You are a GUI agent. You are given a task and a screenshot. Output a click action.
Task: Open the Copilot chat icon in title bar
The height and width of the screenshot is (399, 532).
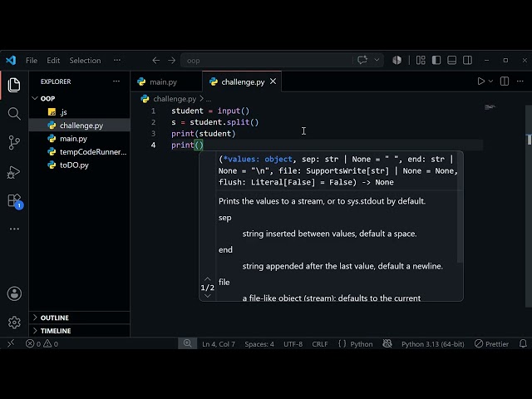[362, 61]
